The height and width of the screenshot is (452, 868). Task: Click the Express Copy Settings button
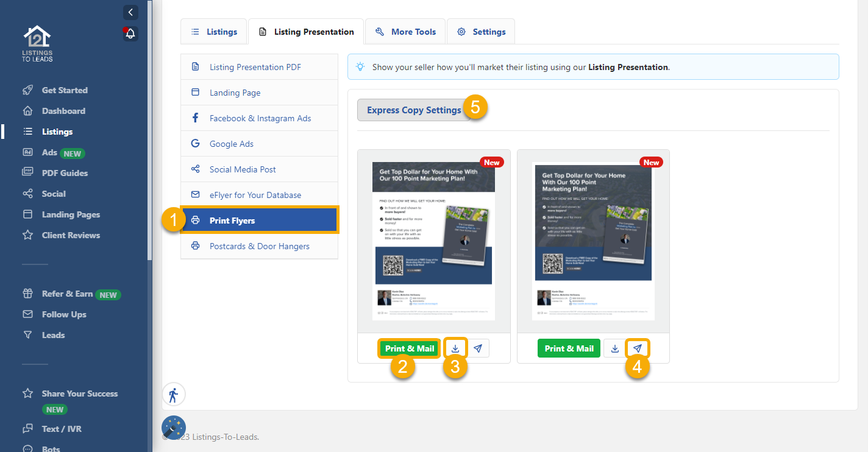tap(413, 110)
